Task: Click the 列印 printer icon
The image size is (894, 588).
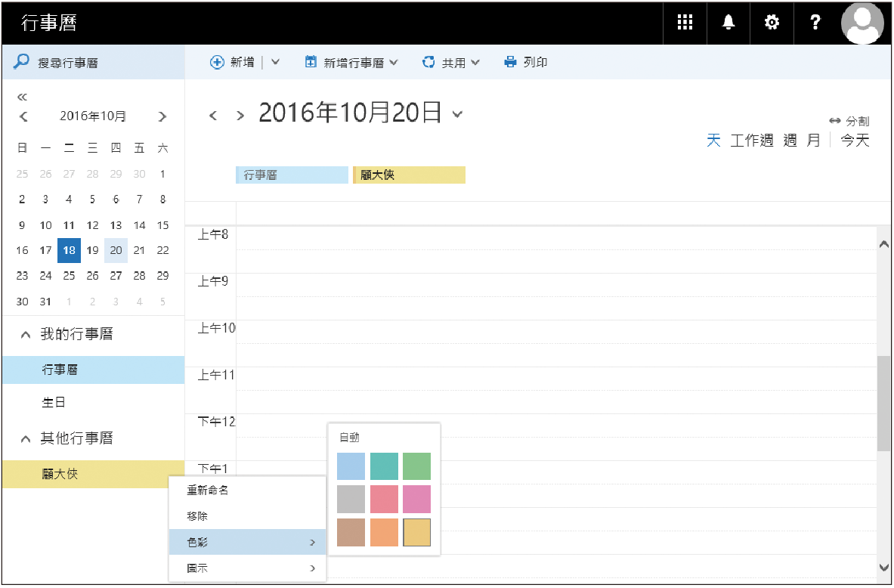Action: coord(510,62)
